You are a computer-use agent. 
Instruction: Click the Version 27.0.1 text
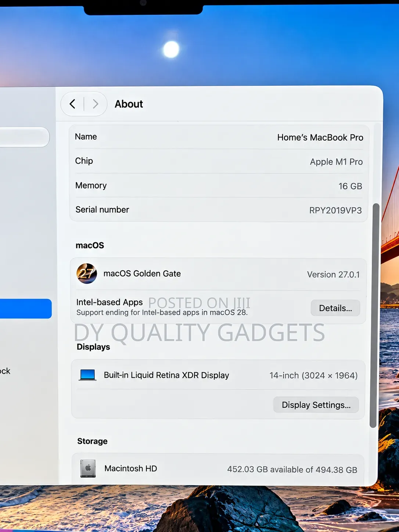[x=333, y=274]
